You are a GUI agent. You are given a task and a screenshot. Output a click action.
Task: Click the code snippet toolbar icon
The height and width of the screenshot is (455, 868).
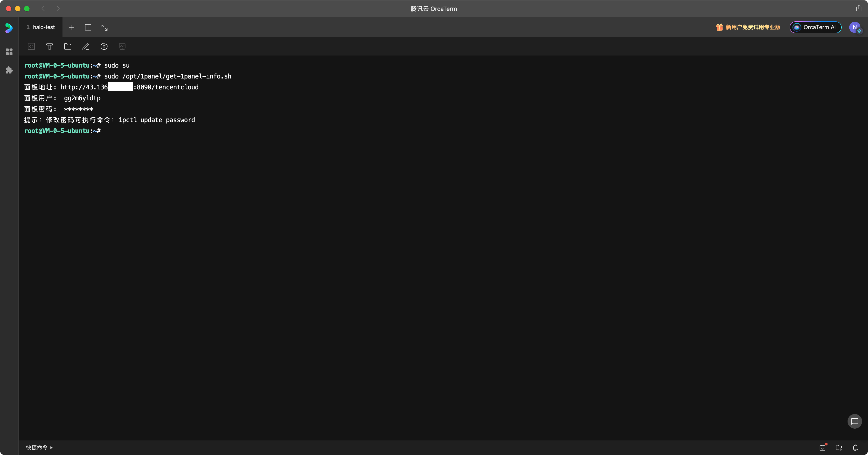tap(31, 47)
